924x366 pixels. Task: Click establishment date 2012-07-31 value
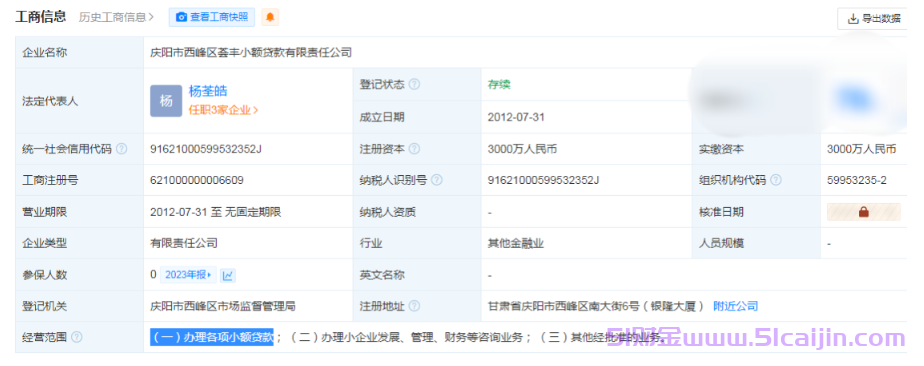[516, 117]
